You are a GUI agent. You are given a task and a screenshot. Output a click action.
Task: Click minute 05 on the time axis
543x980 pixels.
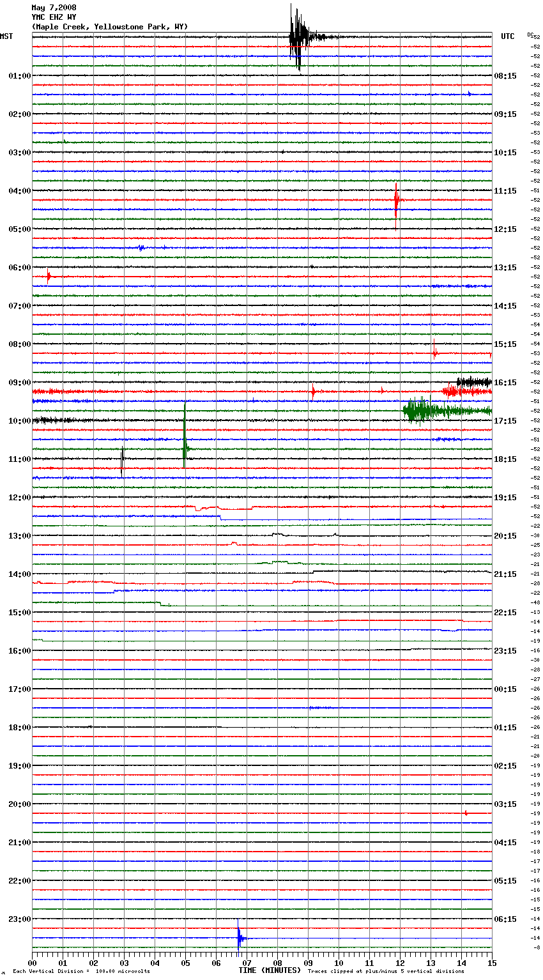tap(185, 963)
